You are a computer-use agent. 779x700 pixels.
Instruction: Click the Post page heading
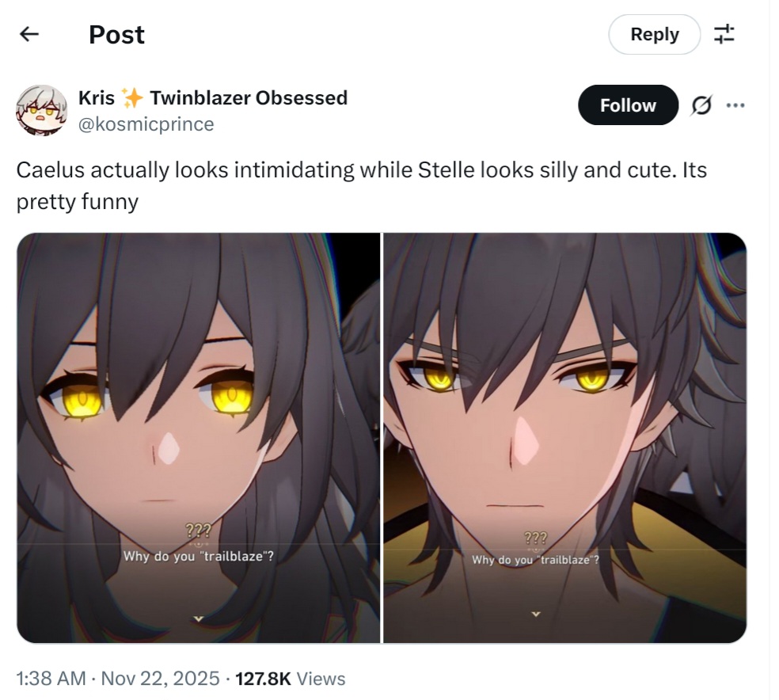[x=118, y=35]
